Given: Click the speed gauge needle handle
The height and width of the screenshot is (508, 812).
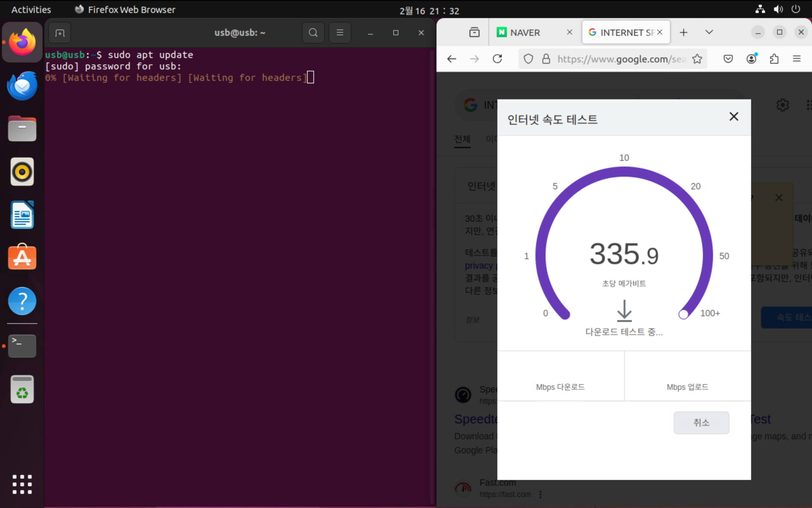Looking at the screenshot, I should pos(683,315).
